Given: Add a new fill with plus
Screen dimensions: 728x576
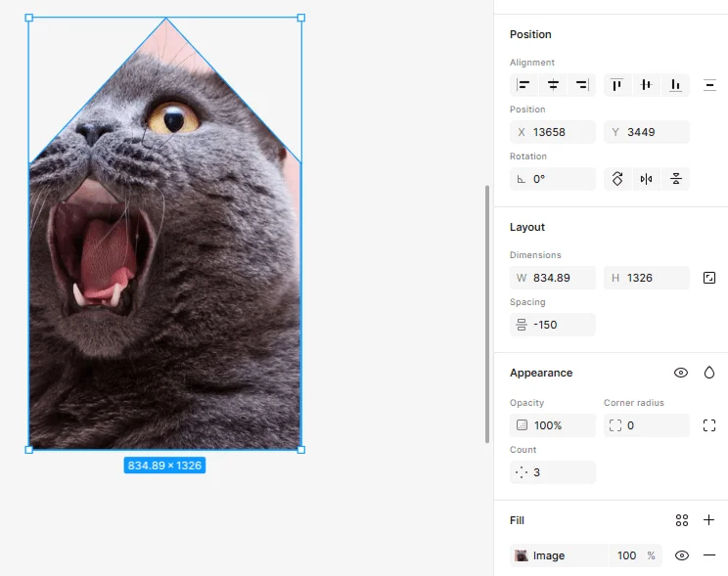Looking at the screenshot, I should click(x=709, y=520).
